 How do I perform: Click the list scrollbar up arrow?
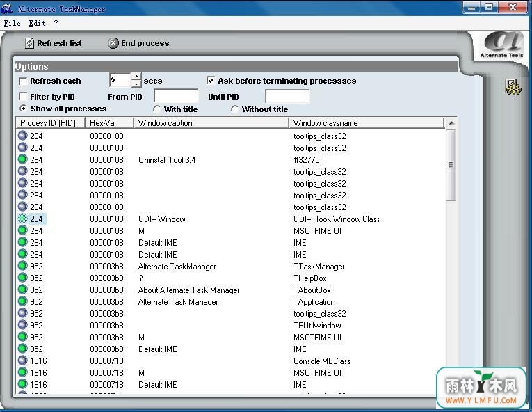tap(451, 123)
